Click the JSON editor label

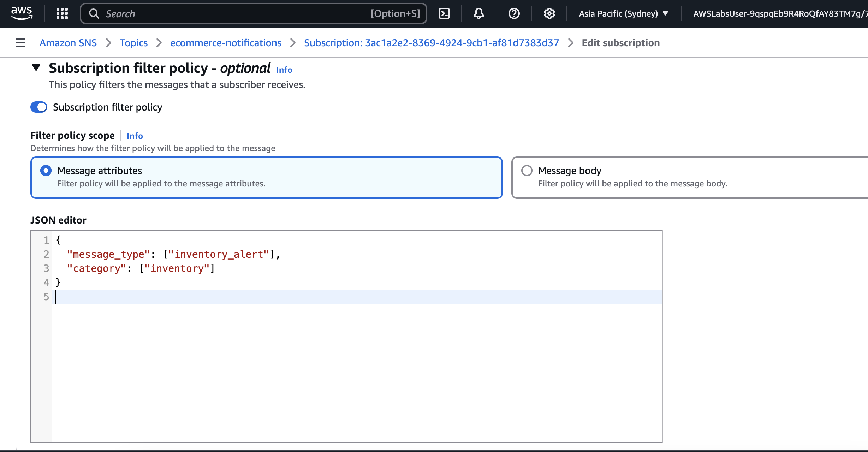tap(58, 220)
